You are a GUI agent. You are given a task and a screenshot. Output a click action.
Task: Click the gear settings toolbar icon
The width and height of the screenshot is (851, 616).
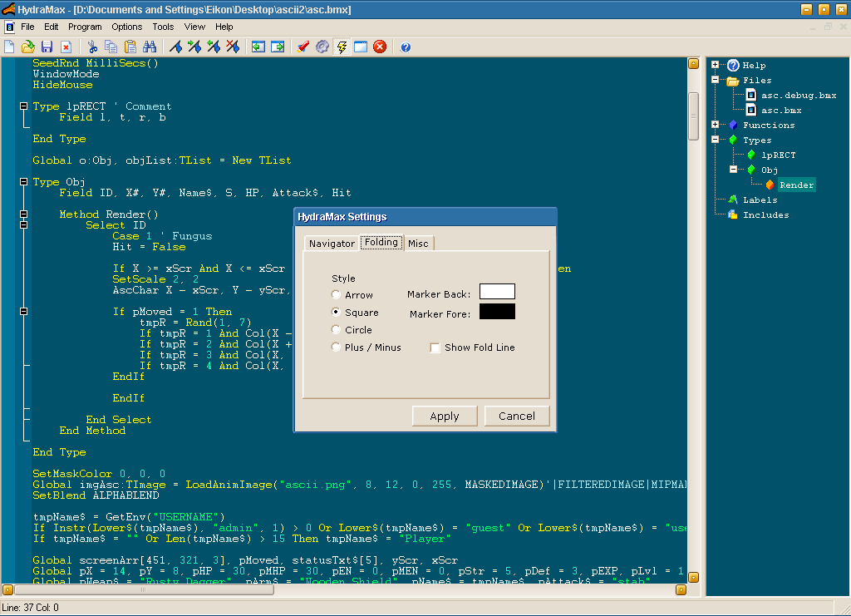click(x=322, y=47)
